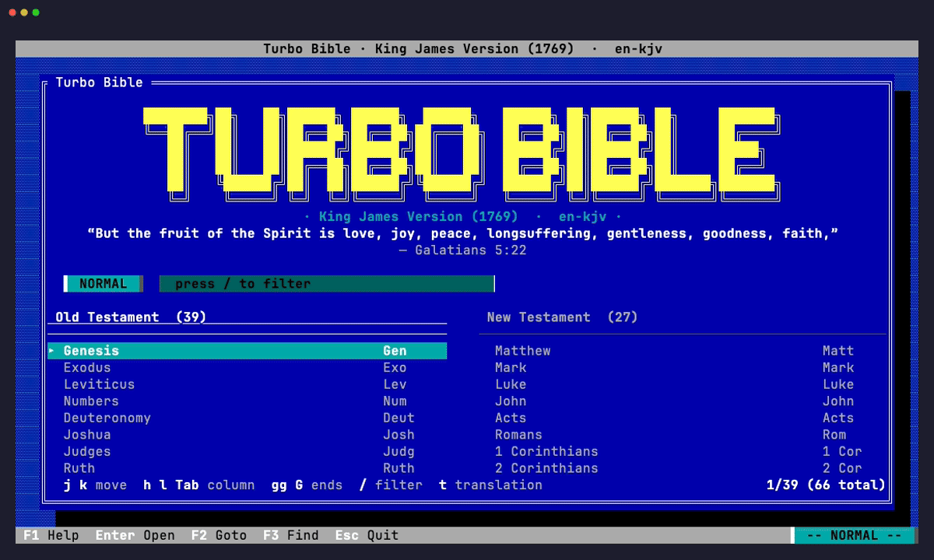This screenshot has width=934, height=560.
Task: Select the Judges book row
Action: (x=248, y=451)
